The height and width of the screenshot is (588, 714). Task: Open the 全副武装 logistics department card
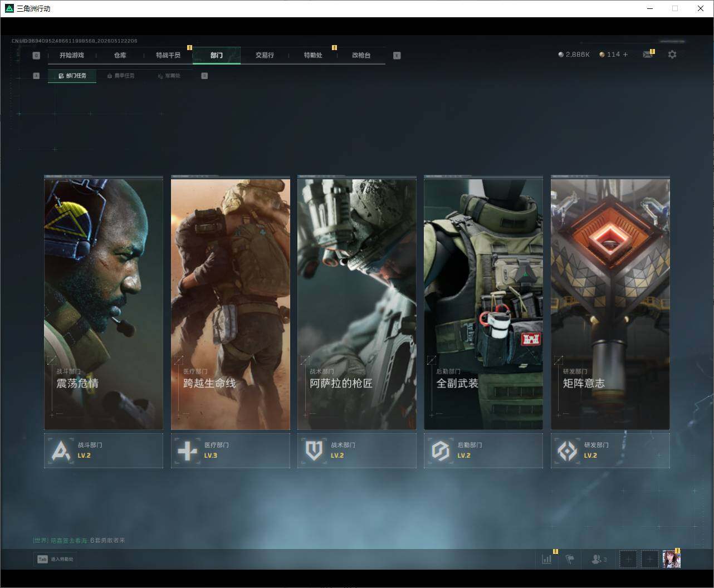[483, 303]
